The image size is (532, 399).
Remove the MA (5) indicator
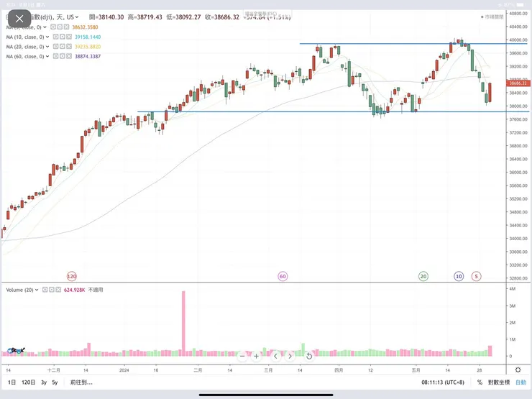(x=66, y=27)
